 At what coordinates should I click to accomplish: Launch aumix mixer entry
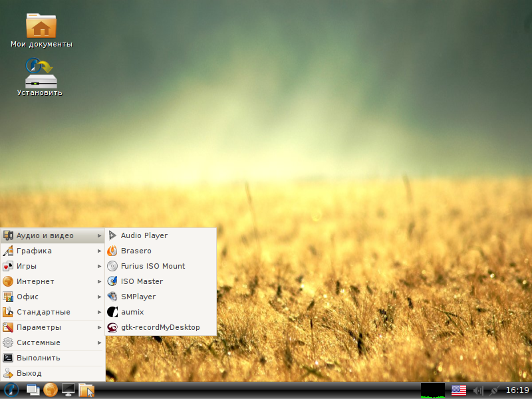161,312
